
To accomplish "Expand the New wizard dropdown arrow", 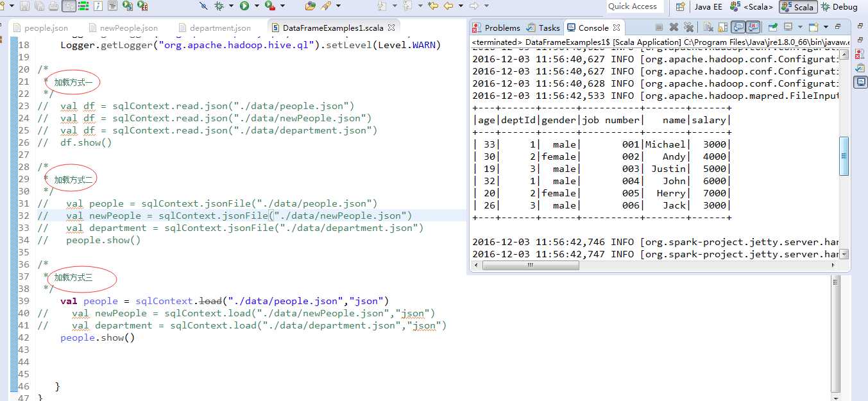I will (12, 6).
